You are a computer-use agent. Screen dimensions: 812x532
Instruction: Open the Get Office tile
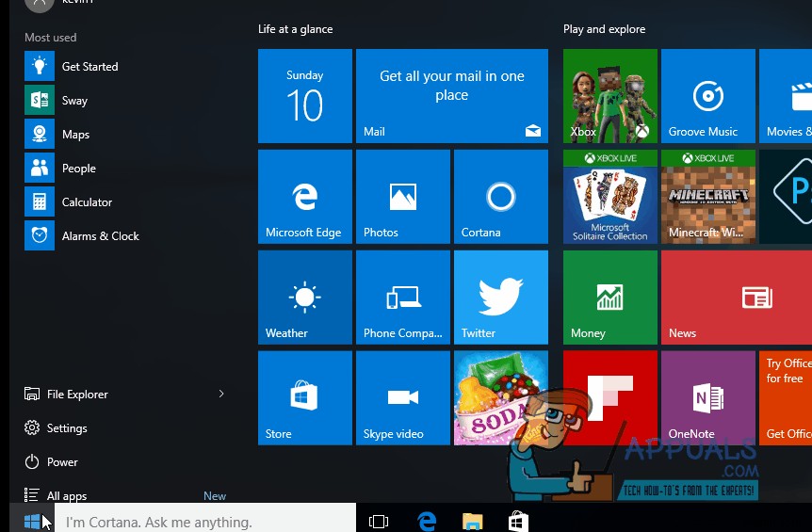[786, 398]
